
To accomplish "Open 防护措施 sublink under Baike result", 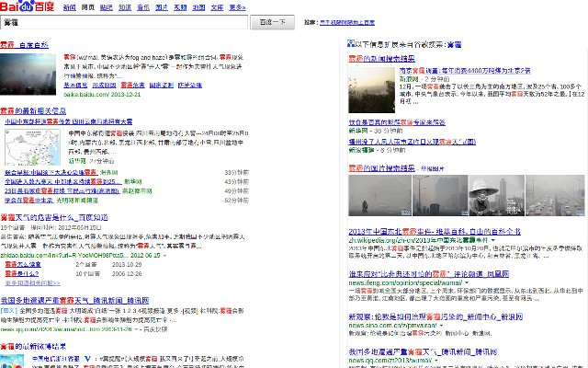I will [190, 86].
